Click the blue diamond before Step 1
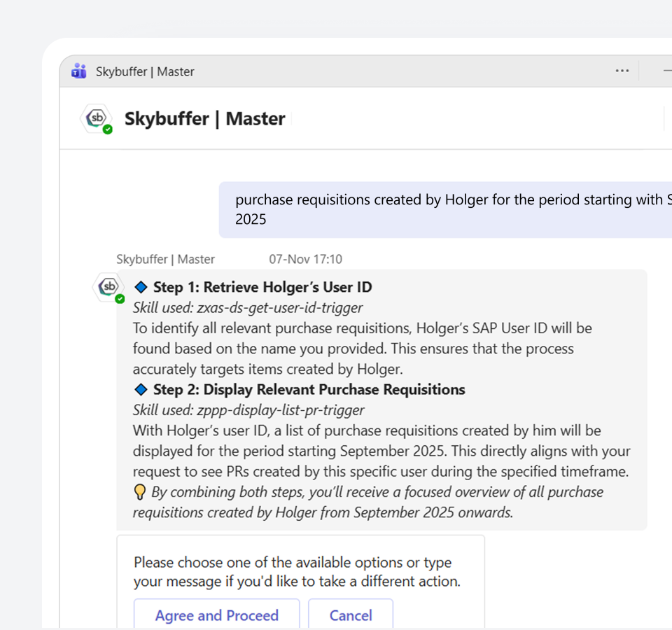The image size is (672, 630). pyautogui.click(x=141, y=287)
